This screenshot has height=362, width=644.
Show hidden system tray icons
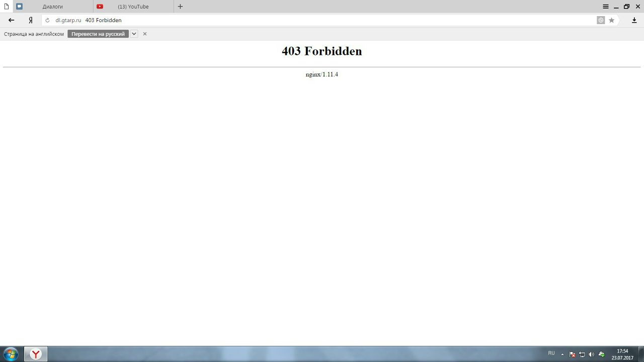pyautogui.click(x=562, y=354)
